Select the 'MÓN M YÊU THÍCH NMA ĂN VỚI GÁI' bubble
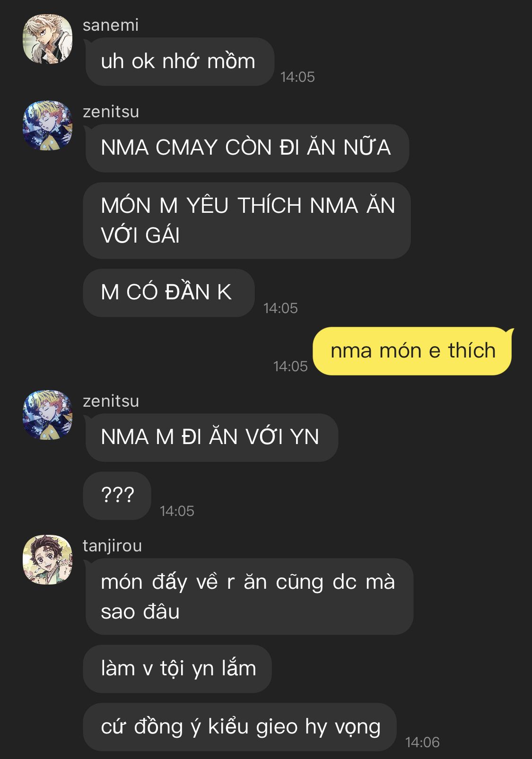The height and width of the screenshot is (759, 532). coord(247,220)
